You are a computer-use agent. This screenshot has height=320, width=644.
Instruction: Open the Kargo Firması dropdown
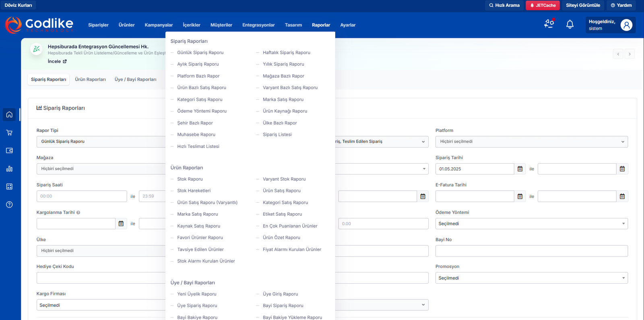pos(101,305)
